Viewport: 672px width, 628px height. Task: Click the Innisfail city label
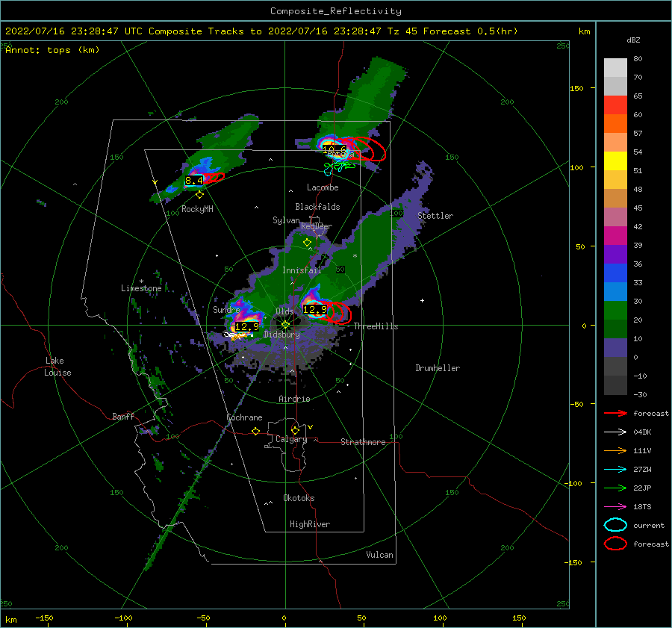(302, 270)
